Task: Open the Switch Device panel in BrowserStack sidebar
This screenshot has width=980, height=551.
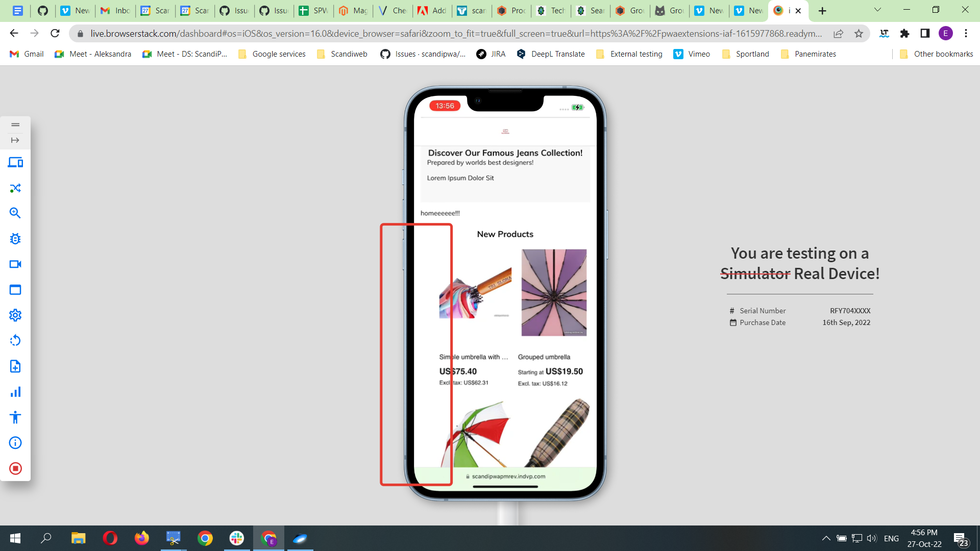Action: point(15,162)
